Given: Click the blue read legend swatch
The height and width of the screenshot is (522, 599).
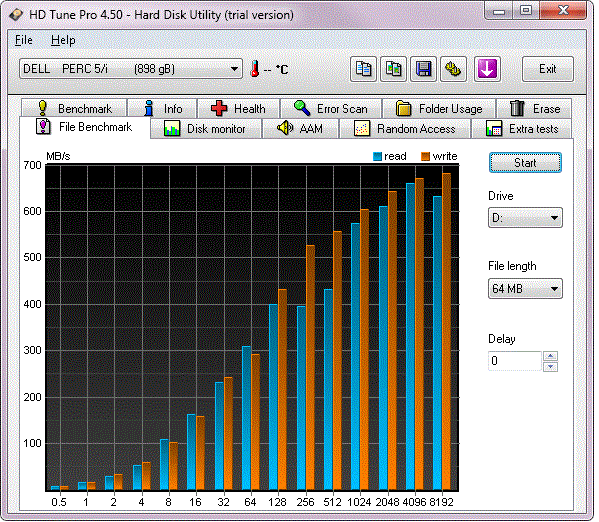Looking at the screenshot, I should pyautogui.click(x=377, y=156).
